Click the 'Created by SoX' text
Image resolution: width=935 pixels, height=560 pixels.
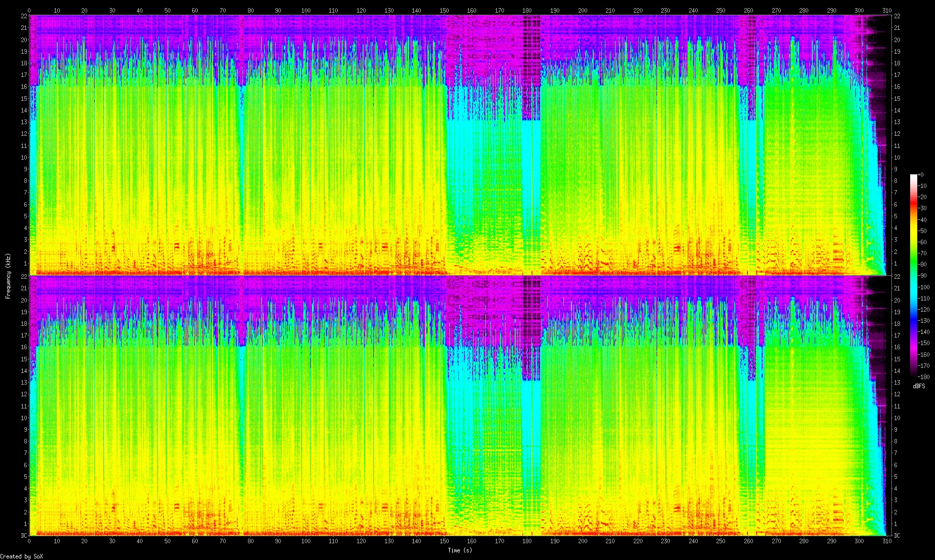click(x=21, y=556)
